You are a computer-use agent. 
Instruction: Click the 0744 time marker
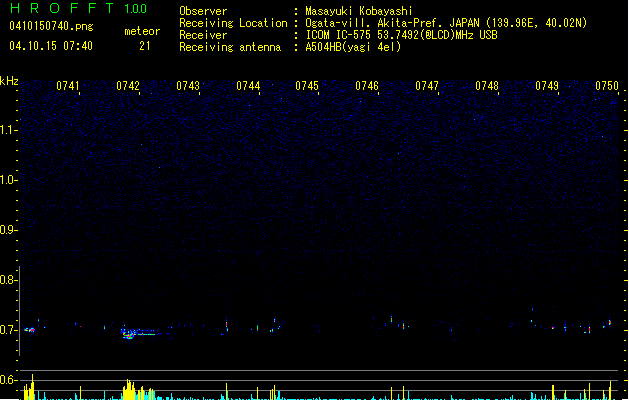coord(248,86)
